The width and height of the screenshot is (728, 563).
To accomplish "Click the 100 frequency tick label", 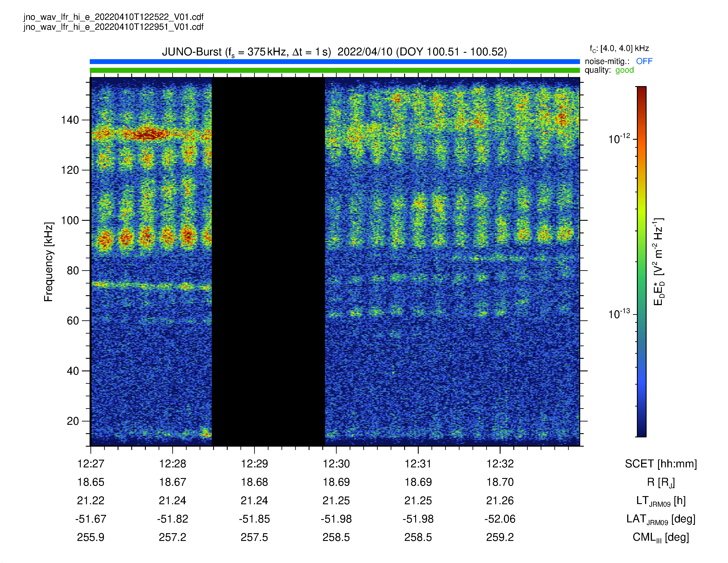I will pyautogui.click(x=70, y=221).
